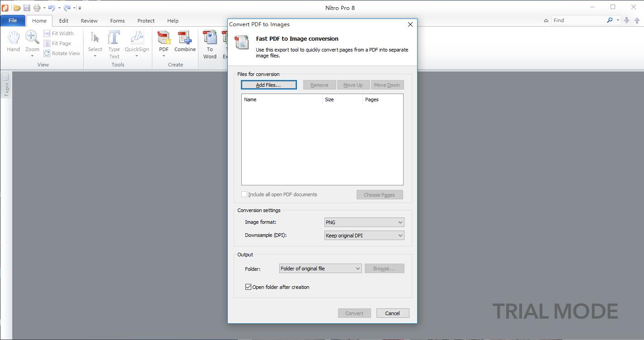Click the Redo arrow icon
644x340 pixels.
pyautogui.click(x=67, y=8)
